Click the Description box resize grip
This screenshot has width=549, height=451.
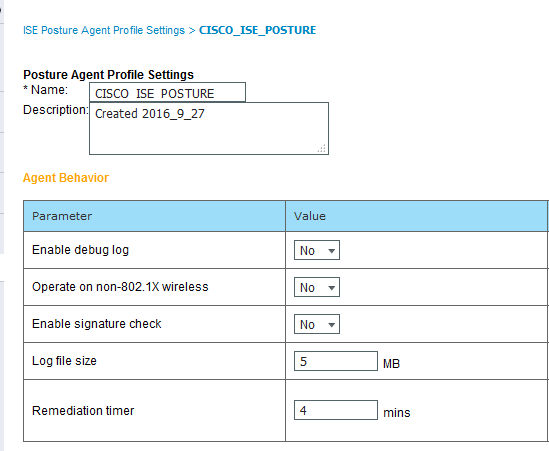pos(322,148)
